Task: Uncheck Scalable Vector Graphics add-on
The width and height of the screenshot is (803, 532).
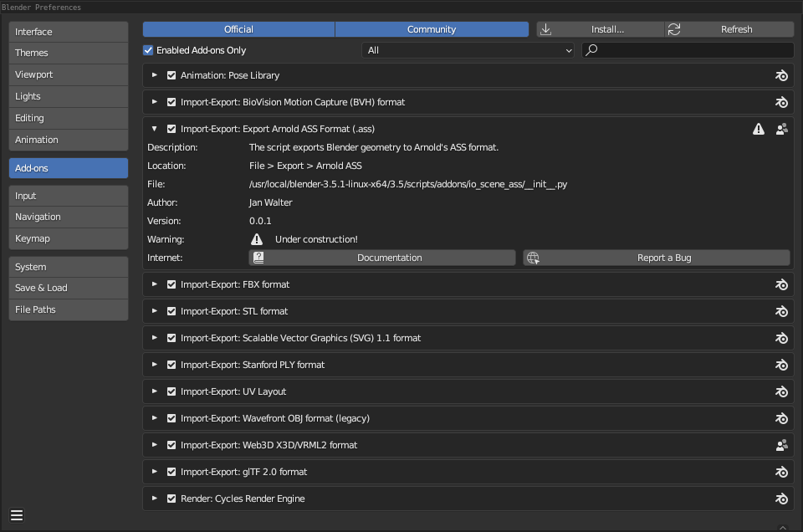Action: click(171, 338)
